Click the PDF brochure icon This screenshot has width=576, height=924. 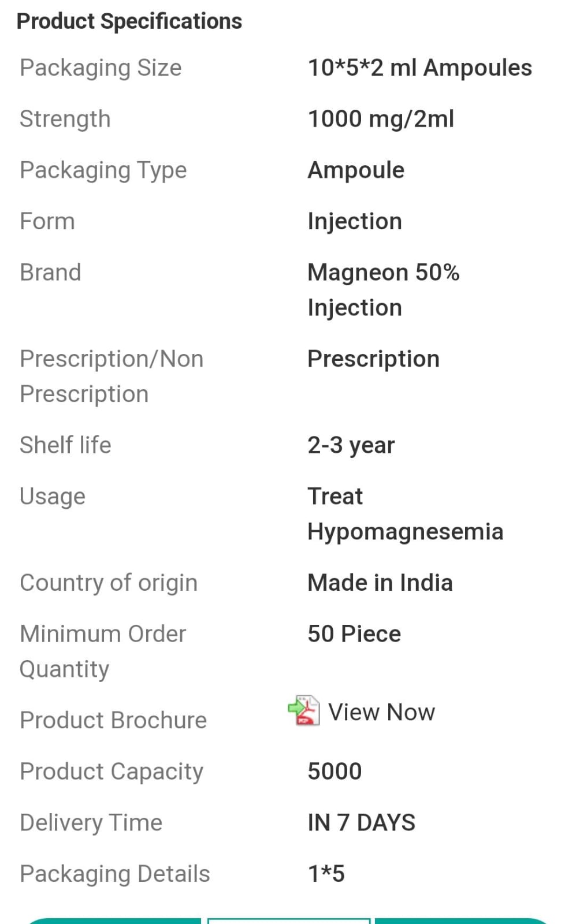click(x=304, y=711)
